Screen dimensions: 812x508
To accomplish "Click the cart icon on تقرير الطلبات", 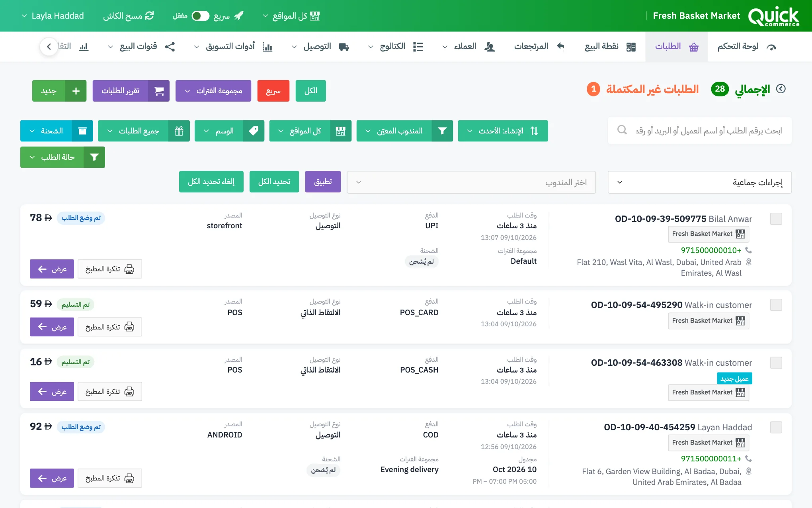I will coord(159,91).
